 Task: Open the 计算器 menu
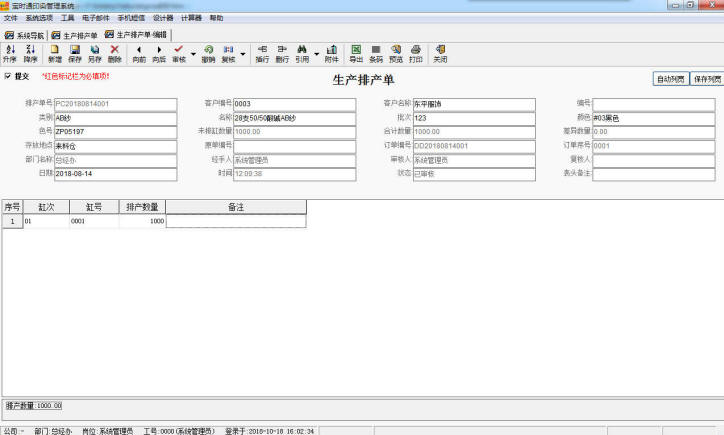click(x=191, y=18)
